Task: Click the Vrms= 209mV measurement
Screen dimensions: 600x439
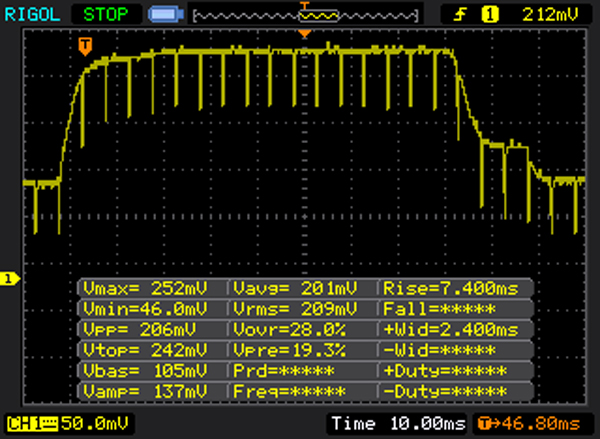Action: coord(295,309)
